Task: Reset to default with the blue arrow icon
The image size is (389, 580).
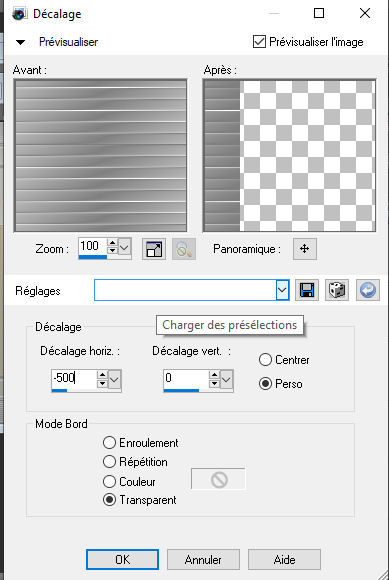Action: [x=368, y=290]
